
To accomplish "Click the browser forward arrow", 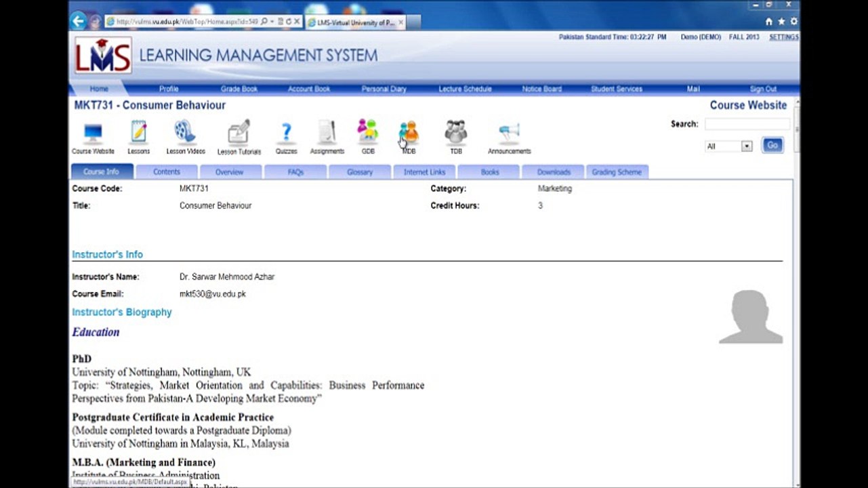I will (95, 22).
